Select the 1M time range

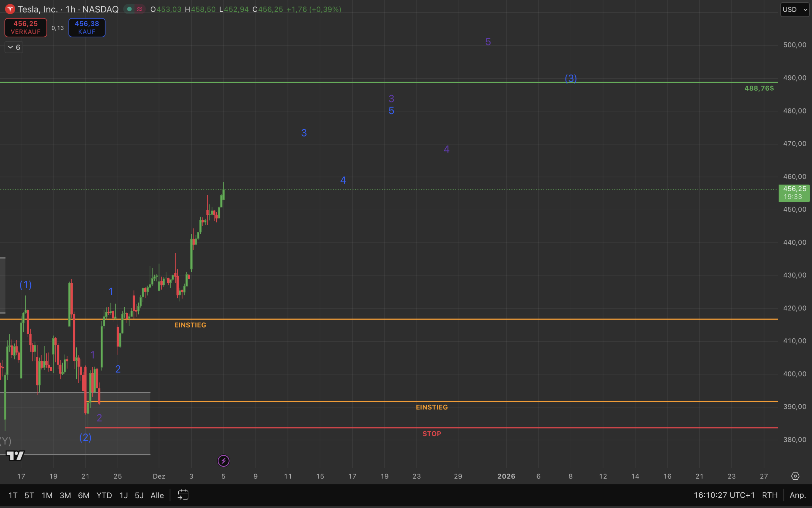click(47, 495)
